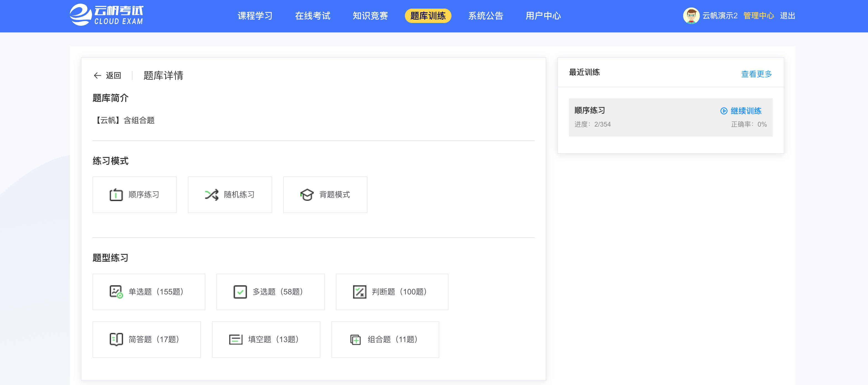Click the 最近训练 panel heading
868x385 pixels.
click(x=584, y=72)
